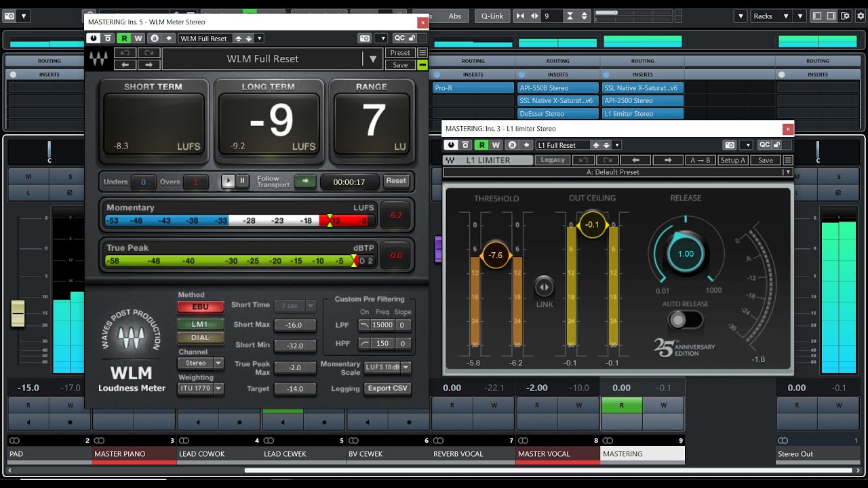Image resolution: width=868 pixels, height=488 pixels.
Task: Expand A: Default Preset dropdown
Action: [787, 172]
